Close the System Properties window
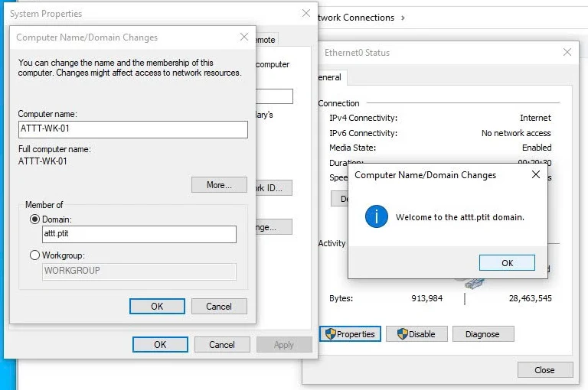The width and height of the screenshot is (588, 390). tap(306, 13)
